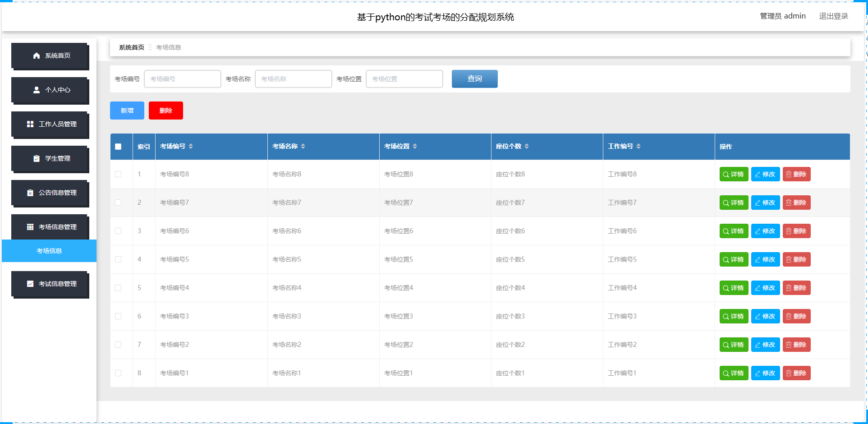Open 详情 for row 考场编号7

click(734, 203)
